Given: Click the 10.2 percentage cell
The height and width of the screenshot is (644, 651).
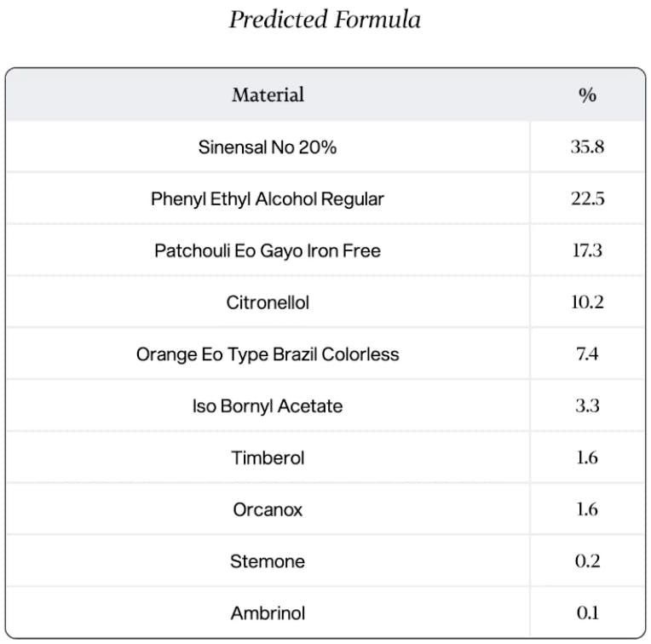Looking at the screenshot, I should (587, 302).
